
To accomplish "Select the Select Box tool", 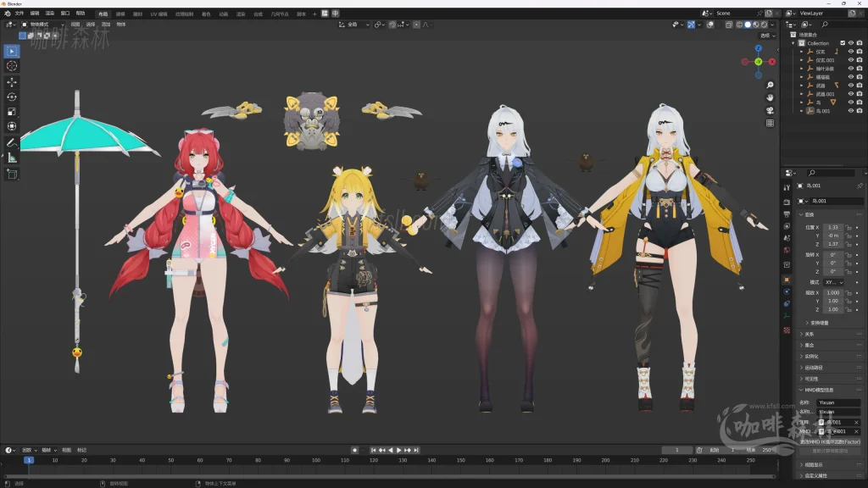I will tap(12, 51).
